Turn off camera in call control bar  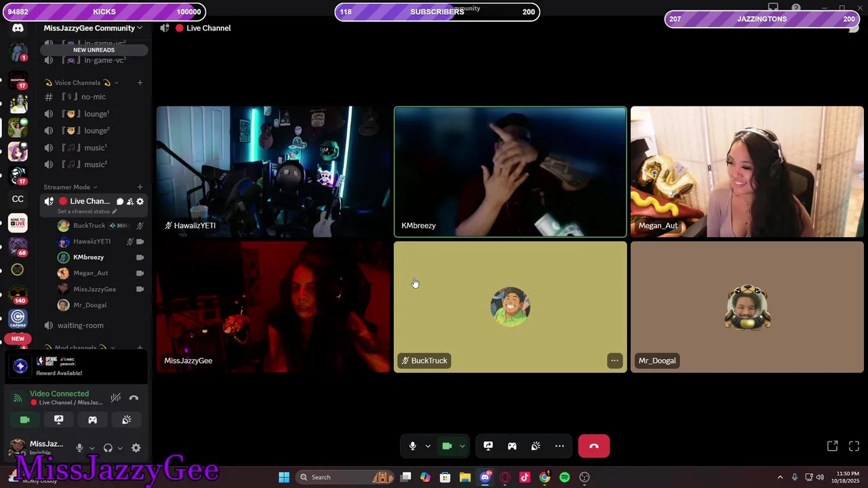coord(447,446)
